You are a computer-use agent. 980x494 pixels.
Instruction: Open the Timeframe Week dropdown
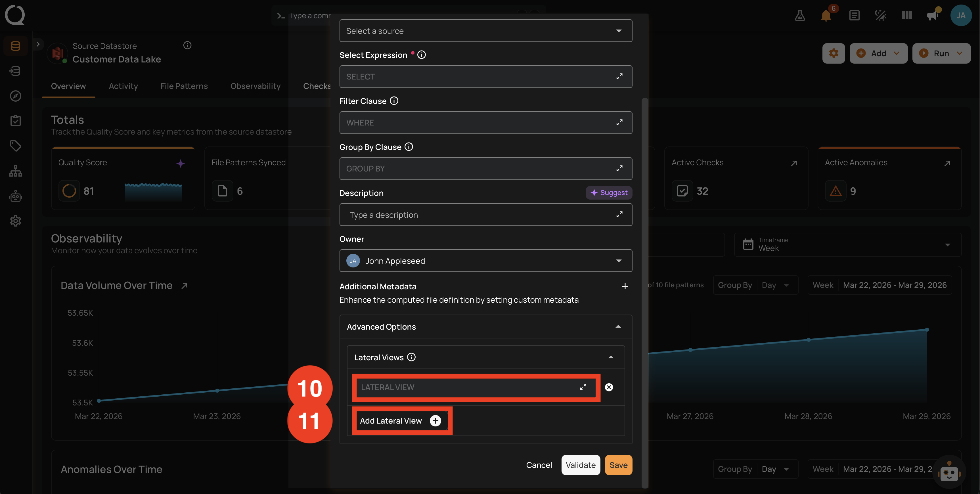tap(848, 245)
